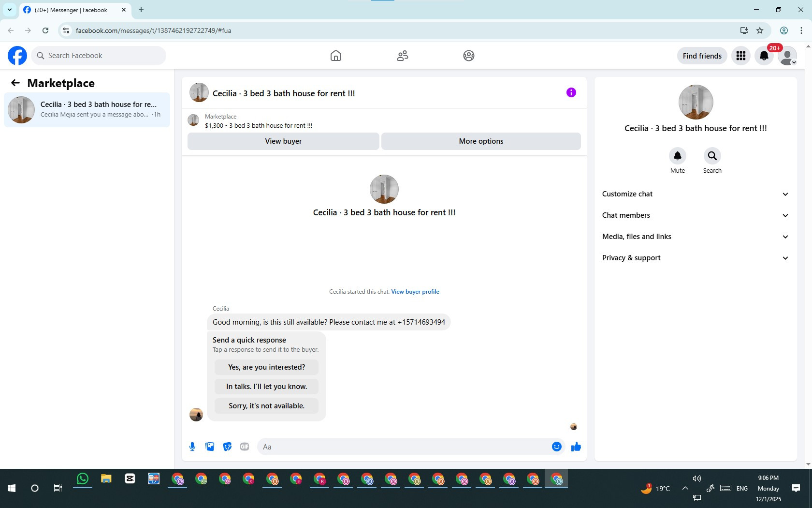This screenshot has height=508, width=812.
Task: Open the Cecilia conversation in Marketplace list
Action: (x=87, y=110)
